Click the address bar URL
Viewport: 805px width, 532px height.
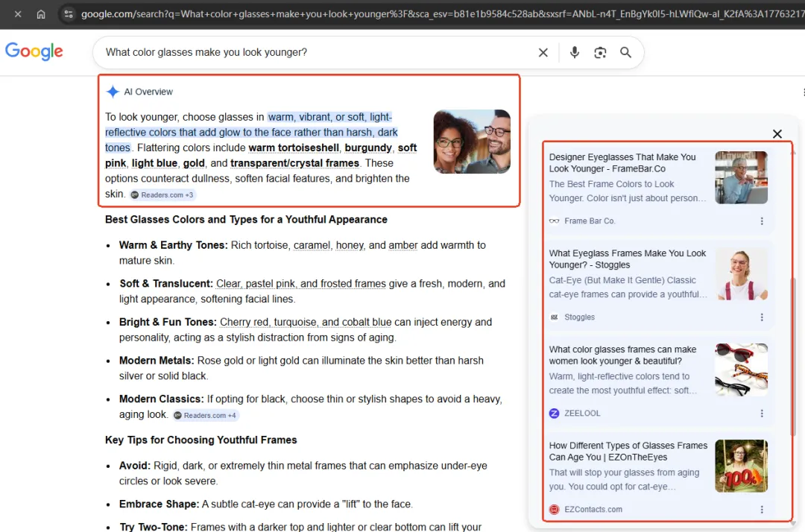[441, 14]
